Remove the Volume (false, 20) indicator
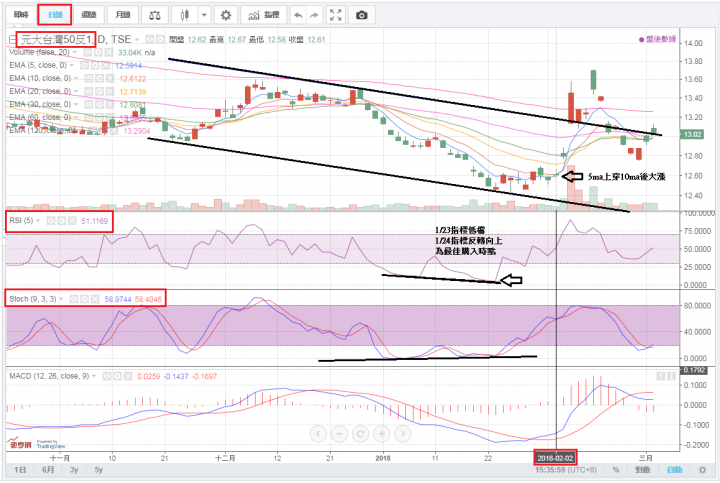Viewport: 720px width, 483px height. coord(109,52)
